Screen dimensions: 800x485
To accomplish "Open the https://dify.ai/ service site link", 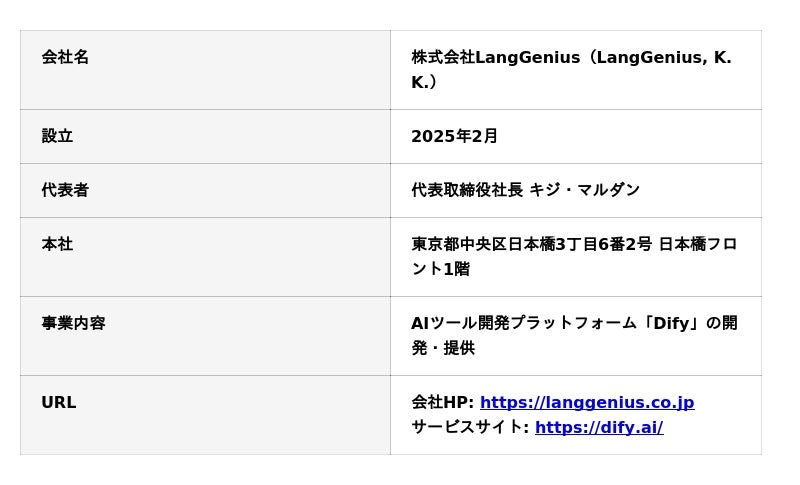I will (x=598, y=427).
